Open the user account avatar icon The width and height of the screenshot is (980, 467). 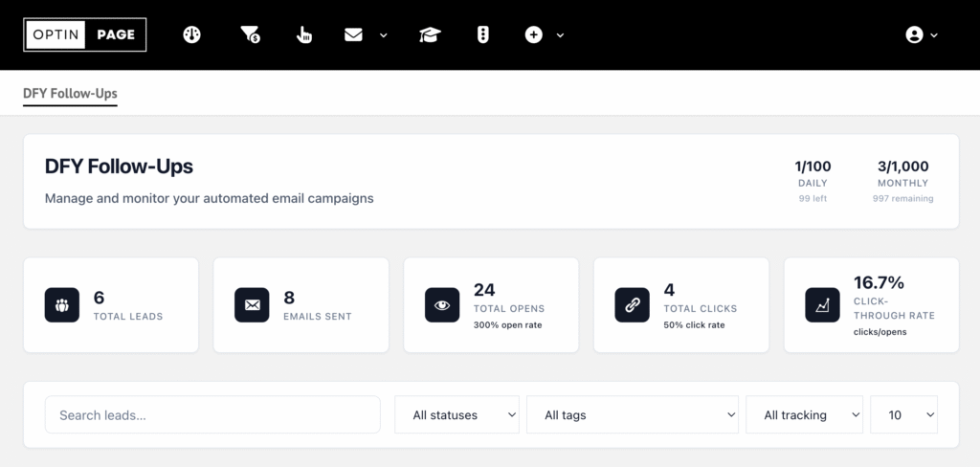[x=914, y=34]
